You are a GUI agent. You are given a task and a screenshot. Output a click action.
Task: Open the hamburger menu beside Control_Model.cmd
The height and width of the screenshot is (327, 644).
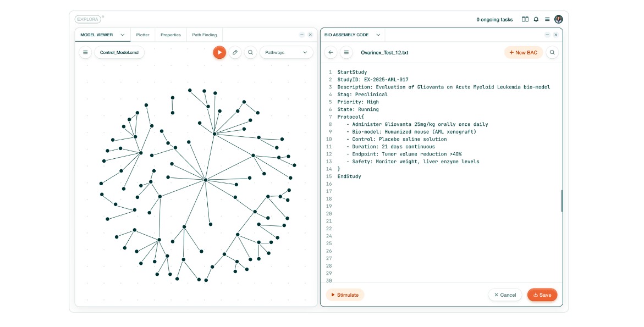click(x=85, y=53)
